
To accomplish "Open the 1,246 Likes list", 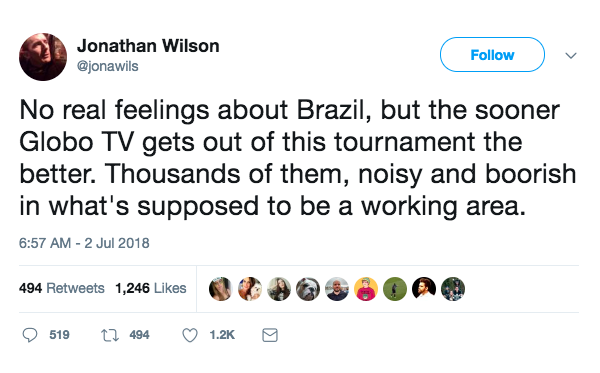I will pos(151,288).
